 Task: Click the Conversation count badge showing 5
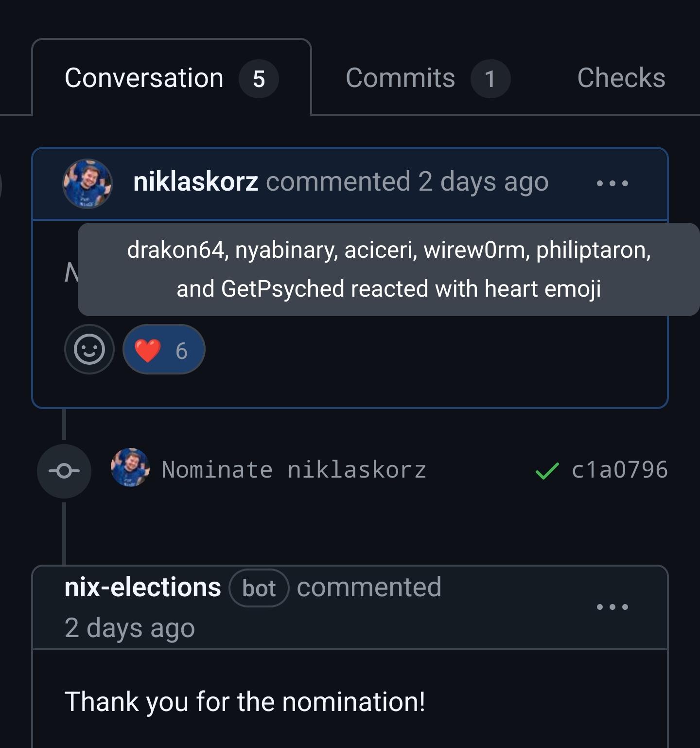tap(259, 79)
